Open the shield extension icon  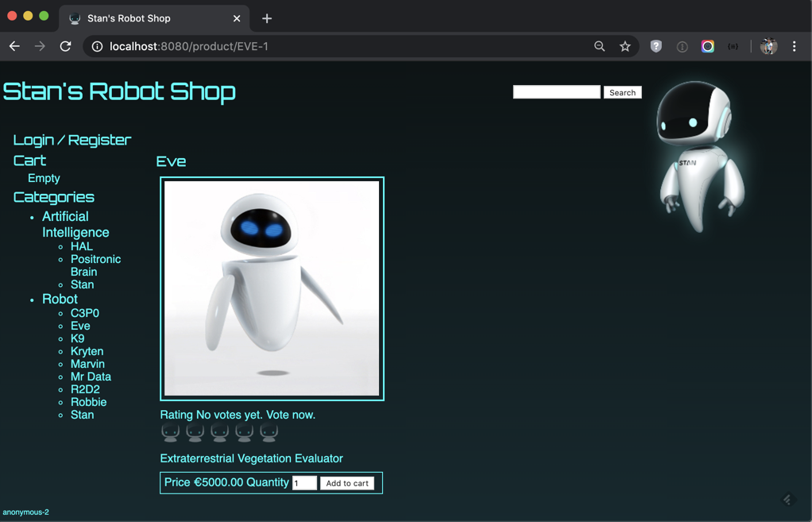coord(656,47)
